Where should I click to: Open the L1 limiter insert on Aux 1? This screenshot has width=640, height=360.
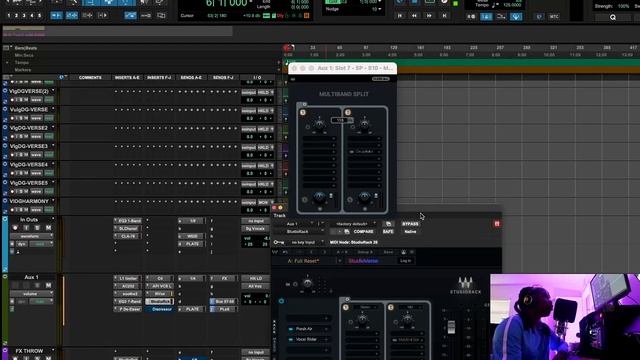128,278
